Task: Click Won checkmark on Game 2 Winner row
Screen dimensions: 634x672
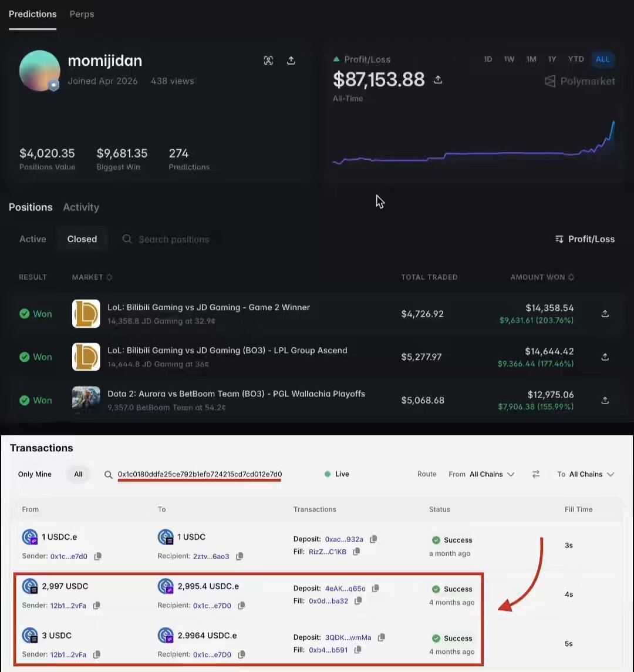Action: (25, 314)
